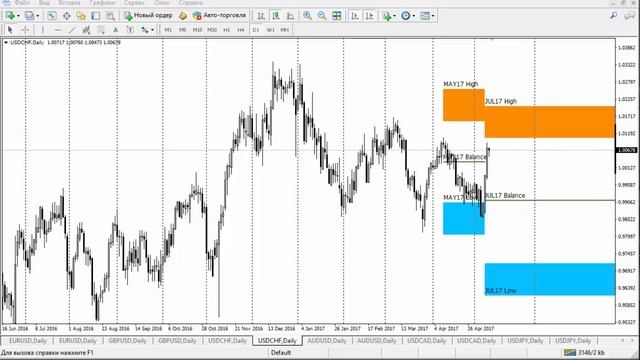Screen dimensions: 640x360
Task: Open the Profiles dropdown arrow
Action: (x=38, y=16)
